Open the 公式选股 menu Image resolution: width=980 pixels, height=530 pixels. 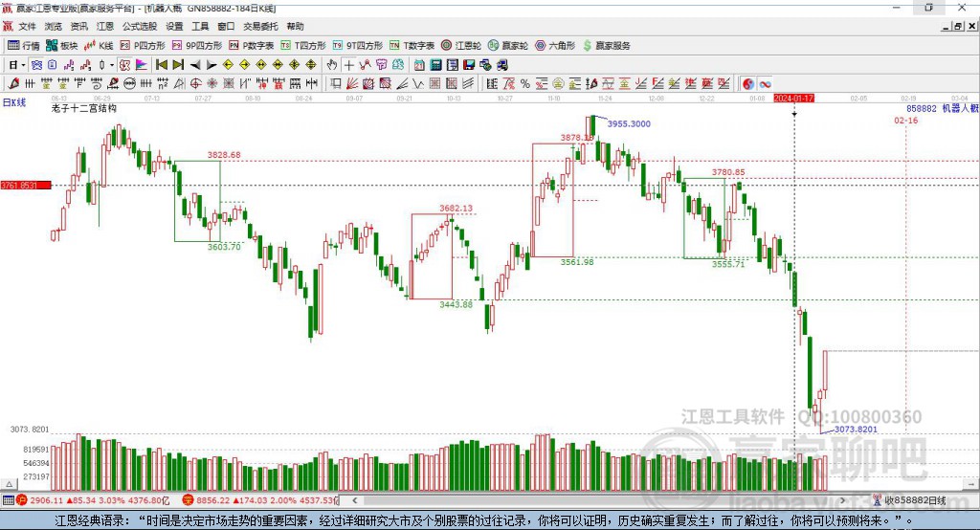[140, 26]
